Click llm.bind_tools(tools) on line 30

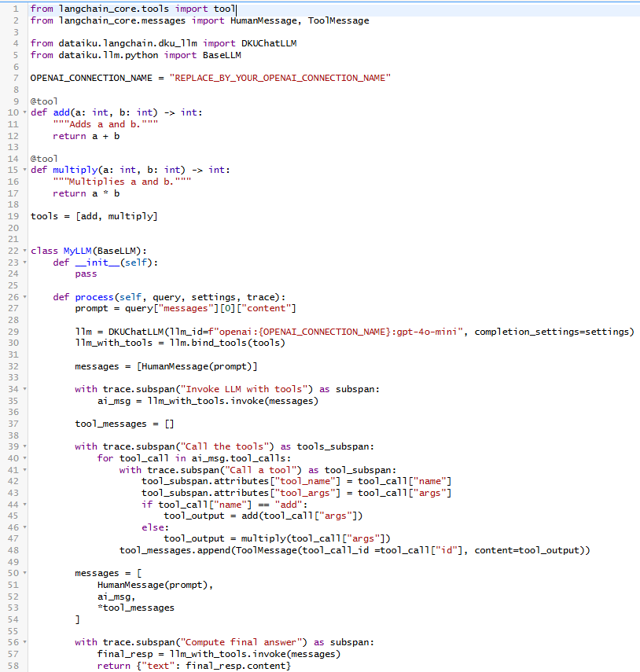click(x=227, y=343)
